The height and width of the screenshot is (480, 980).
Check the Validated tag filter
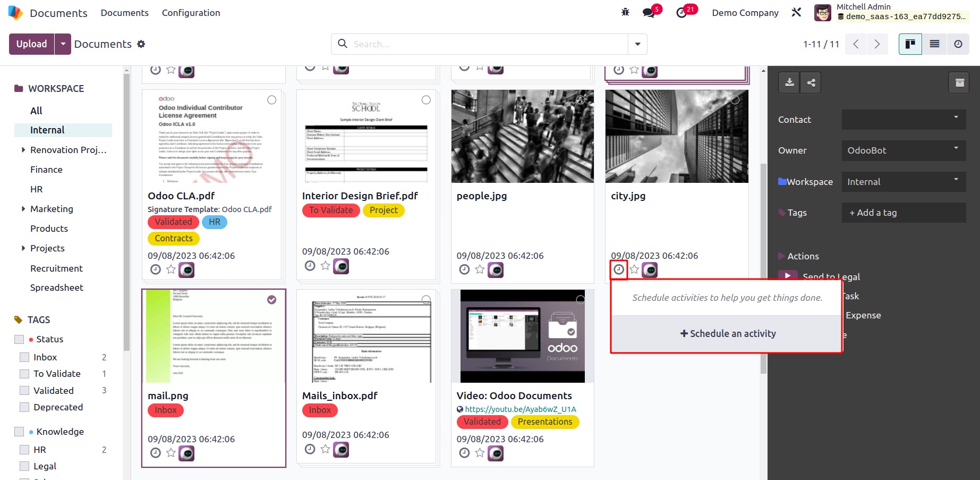coord(24,391)
